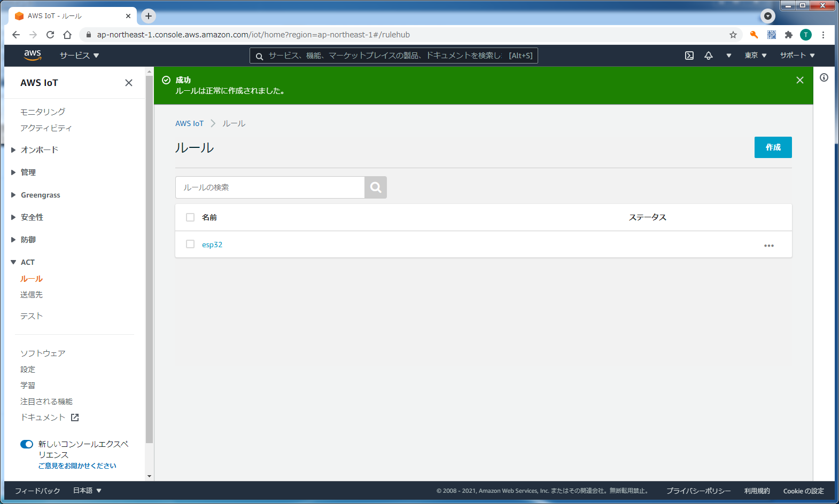Toggle the new console experience switch
Screen dimensions: 839x504
(27, 444)
